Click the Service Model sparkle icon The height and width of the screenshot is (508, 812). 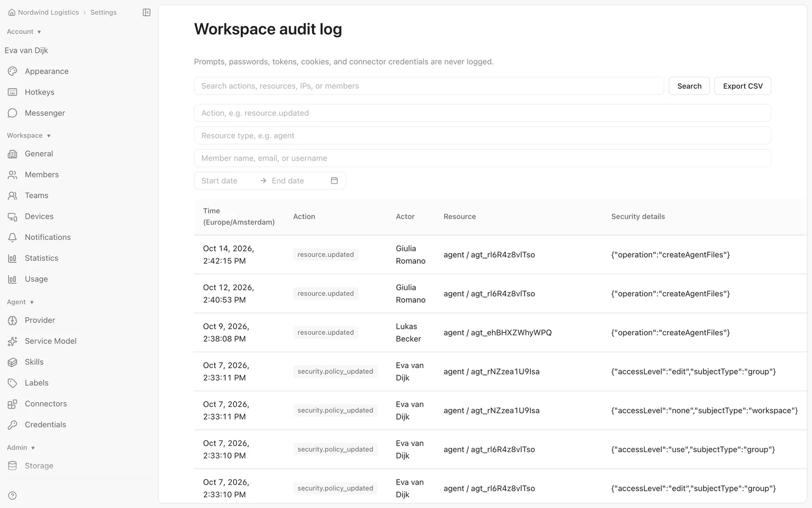tap(13, 341)
